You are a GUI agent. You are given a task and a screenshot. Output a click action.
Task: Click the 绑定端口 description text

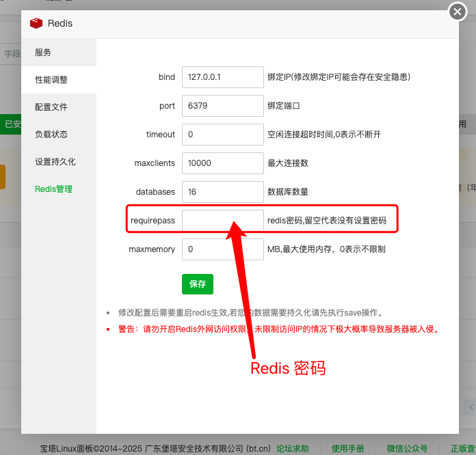click(x=284, y=106)
